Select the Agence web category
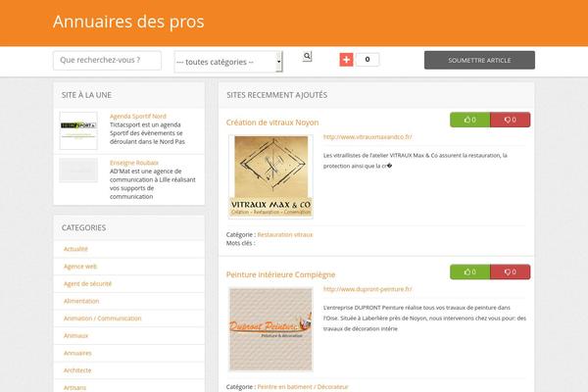The height and width of the screenshot is (392, 588). [x=80, y=267]
